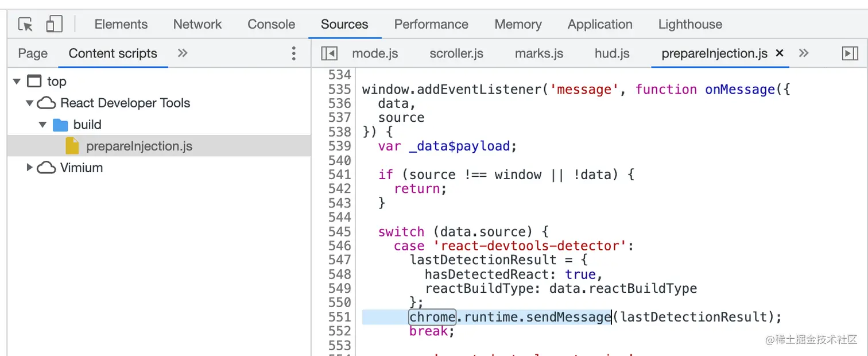Toggle the hide navigator sidebar icon

(x=330, y=54)
